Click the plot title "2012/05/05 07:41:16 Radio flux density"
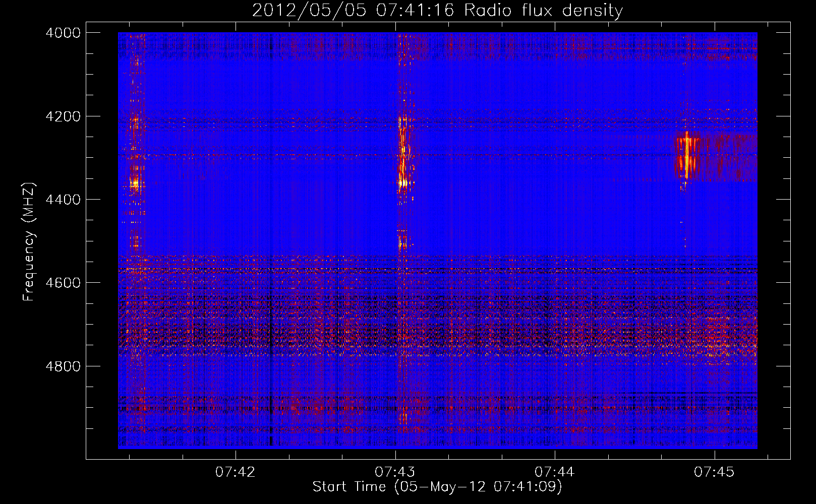The image size is (816, 504). click(437, 10)
